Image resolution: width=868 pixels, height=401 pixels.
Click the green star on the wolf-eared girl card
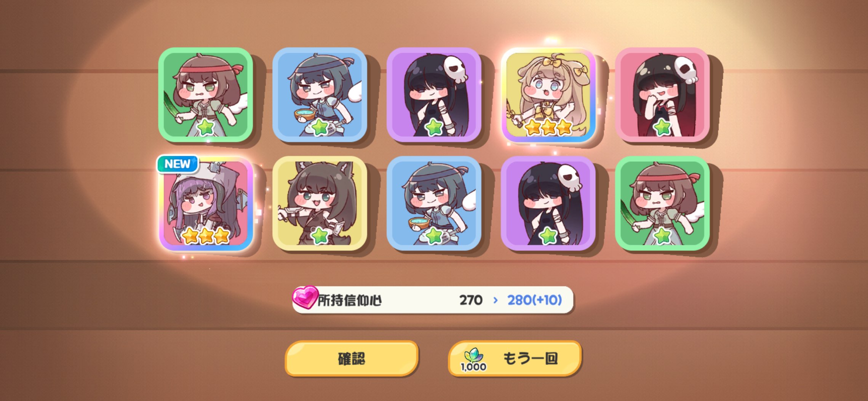320,236
